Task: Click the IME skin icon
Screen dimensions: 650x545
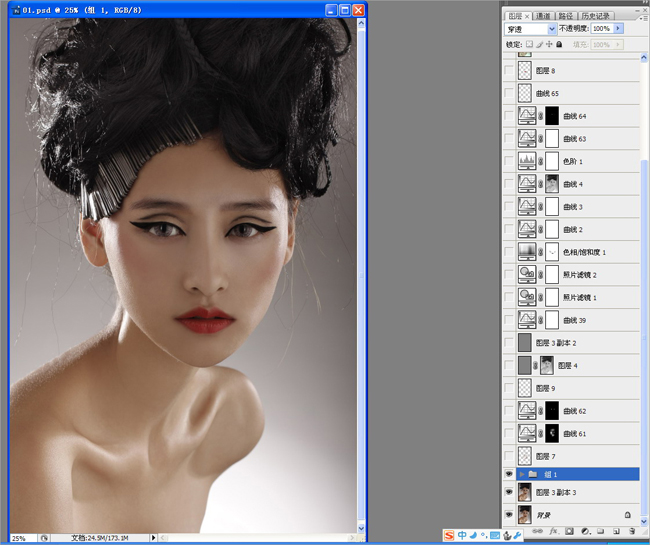Action: pos(507,535)
